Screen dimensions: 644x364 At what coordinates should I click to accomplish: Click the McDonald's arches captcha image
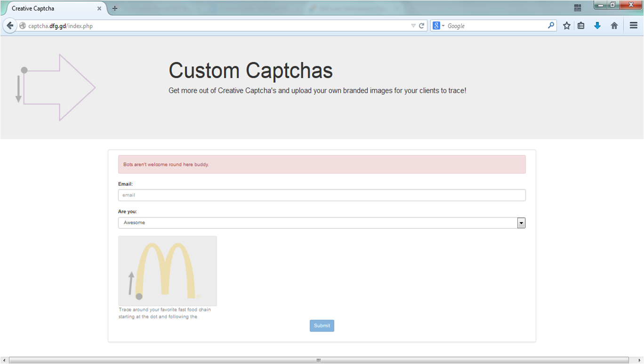click(168, 271)
